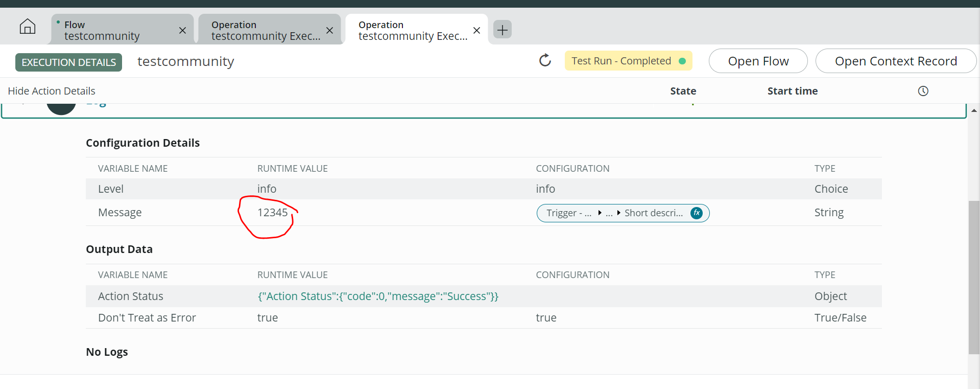Click the Message variable name
The image size is (980, 389).
120,213
